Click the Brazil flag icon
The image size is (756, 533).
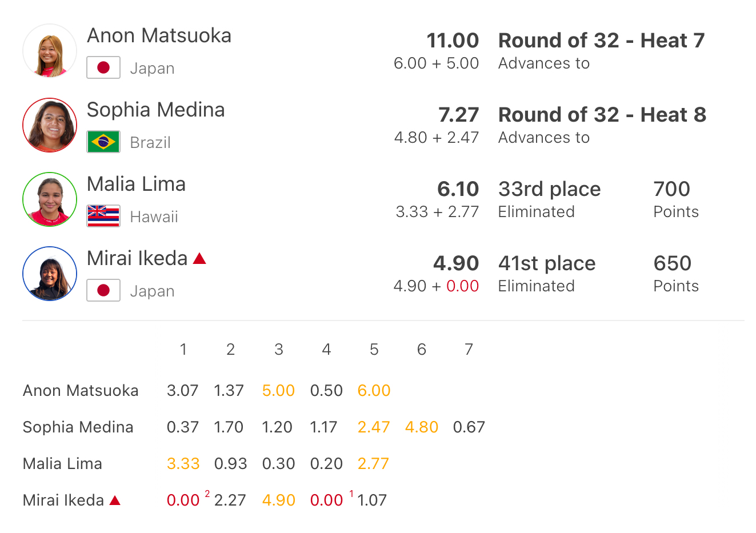103,142
